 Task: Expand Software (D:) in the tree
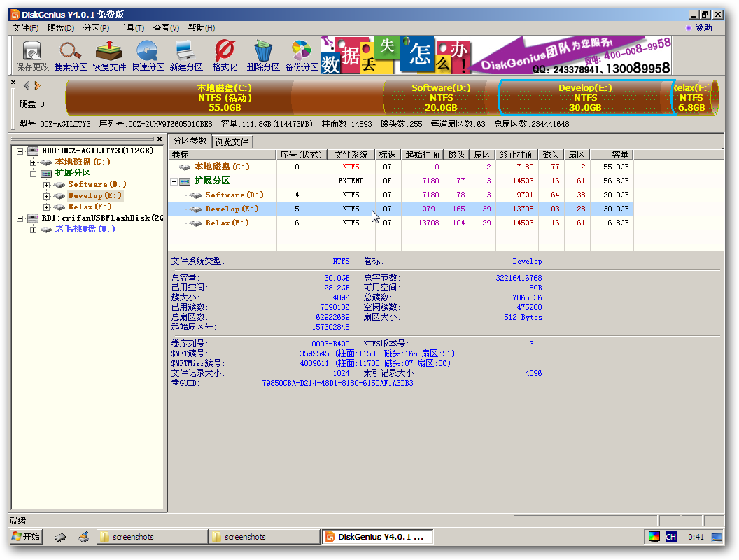[x=46, y=185]
